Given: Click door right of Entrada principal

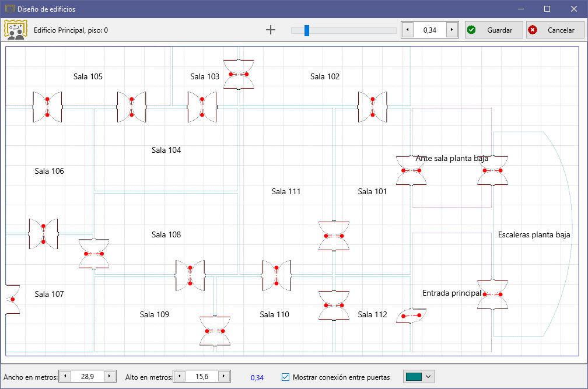Looking at the screenshot, I should (492, 294).
